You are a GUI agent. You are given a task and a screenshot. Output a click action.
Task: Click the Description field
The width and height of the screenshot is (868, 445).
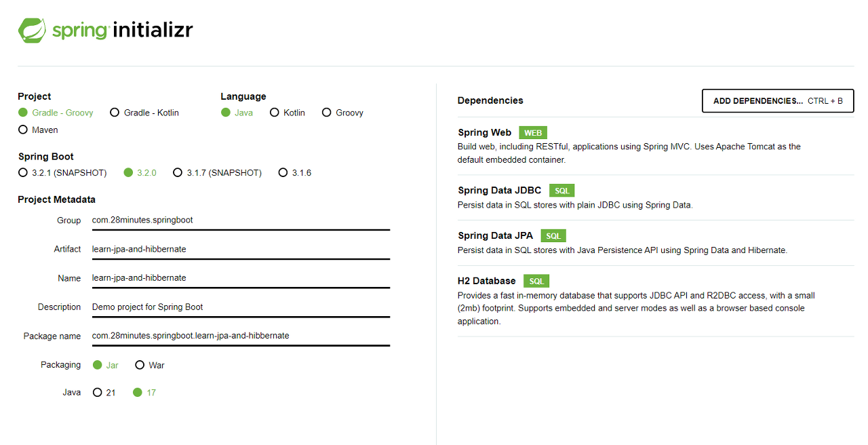tap(240, 307)
